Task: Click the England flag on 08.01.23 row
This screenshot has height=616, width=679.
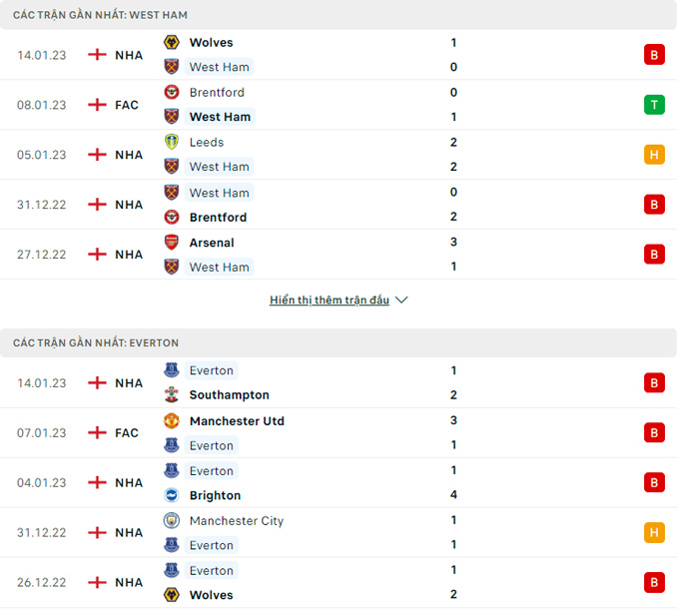Action: click(97, 105)
